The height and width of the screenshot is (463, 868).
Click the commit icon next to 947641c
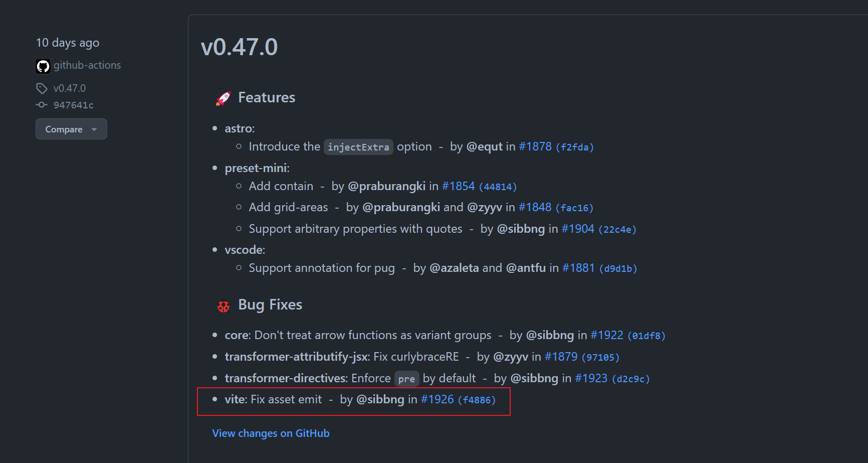pos(41,105)
